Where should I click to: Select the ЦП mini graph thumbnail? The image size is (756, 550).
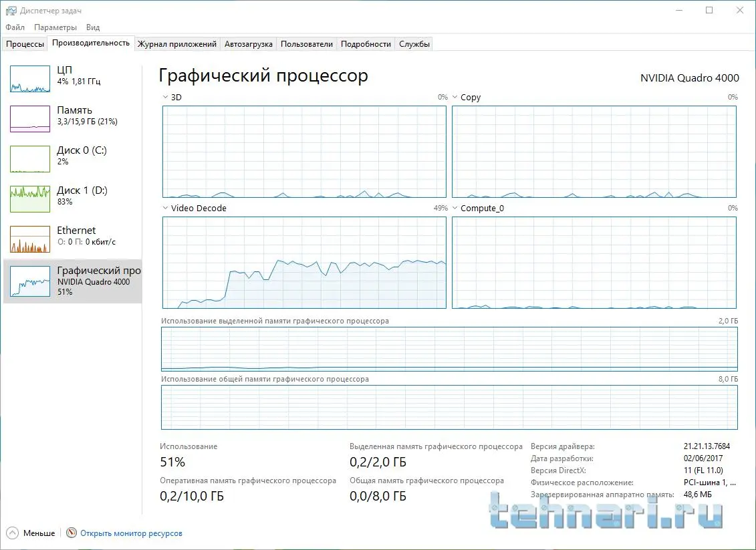30,79
